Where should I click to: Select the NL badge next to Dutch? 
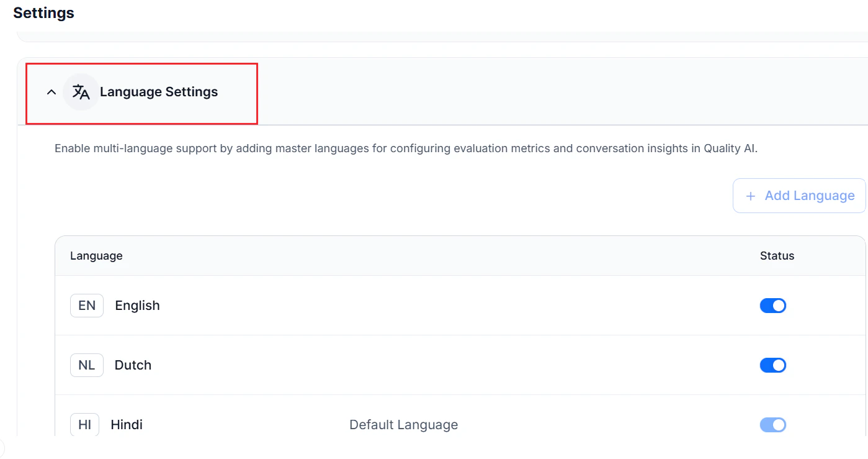click(x=86, y=365)
